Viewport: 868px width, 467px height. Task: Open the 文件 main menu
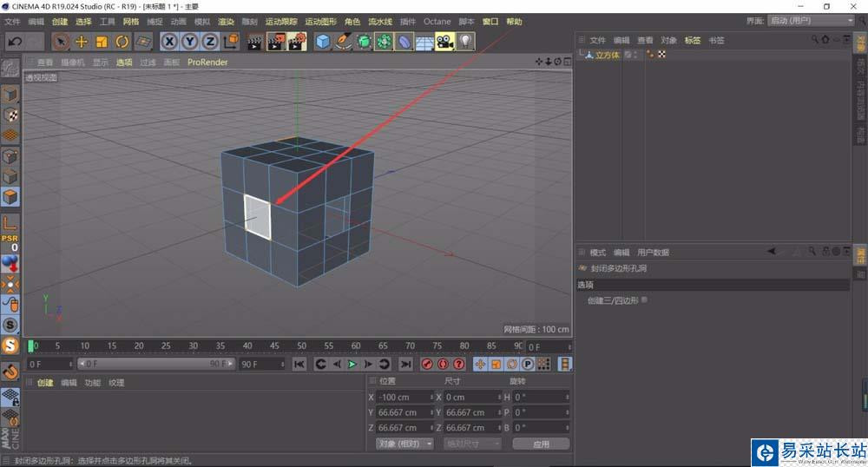coord(12,22)
